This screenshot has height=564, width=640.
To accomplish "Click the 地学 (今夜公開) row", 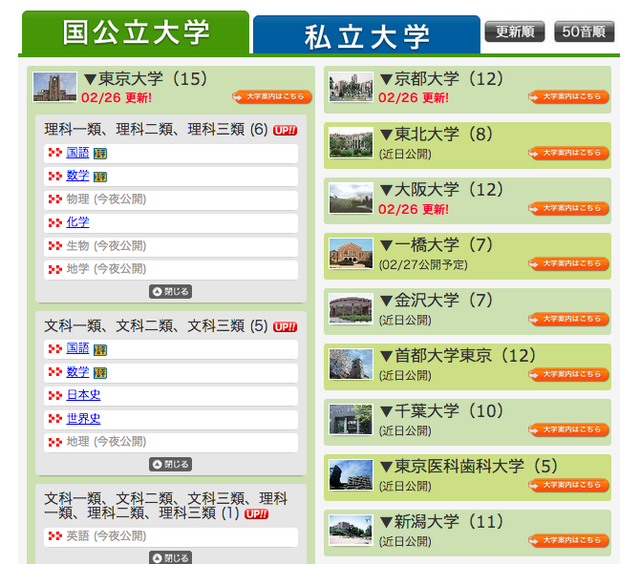I will (171, 270).
